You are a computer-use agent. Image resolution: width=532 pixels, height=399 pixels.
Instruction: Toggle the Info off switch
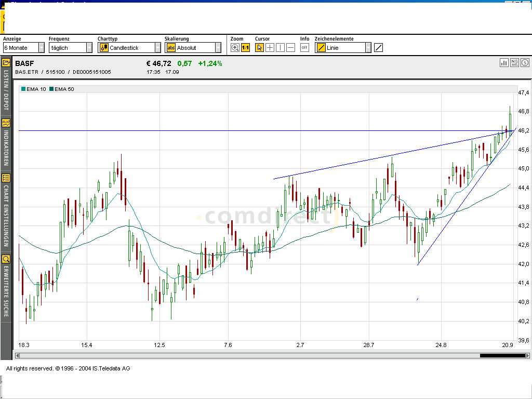tap(304, 48)
